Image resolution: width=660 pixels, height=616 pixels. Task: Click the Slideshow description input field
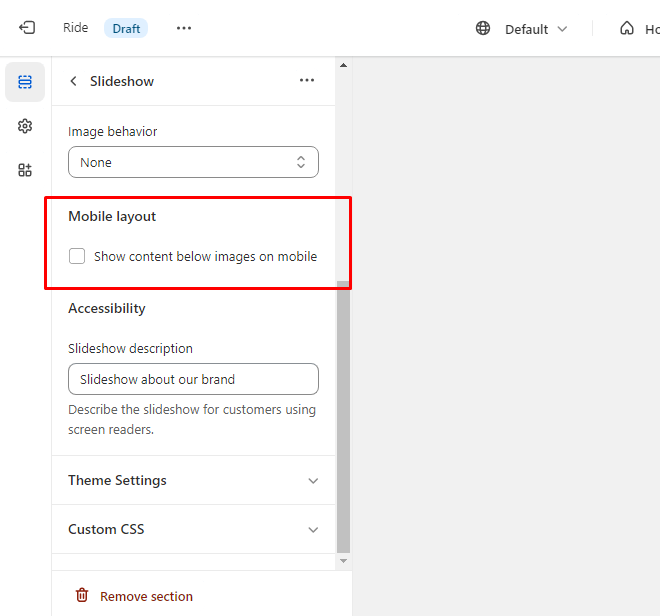193,379
